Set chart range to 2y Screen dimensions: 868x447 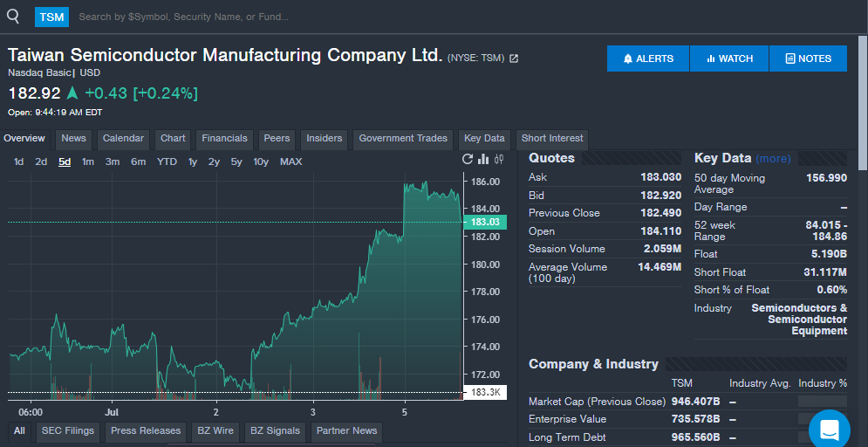pos(214,162)
